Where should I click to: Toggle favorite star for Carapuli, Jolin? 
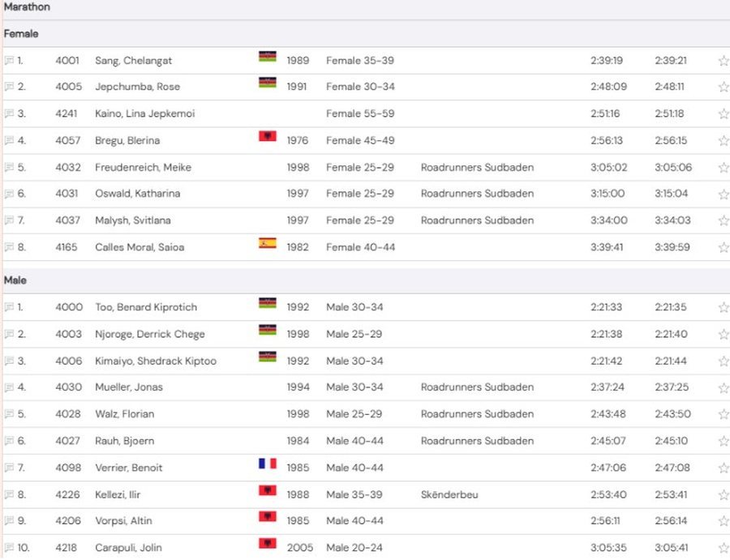pos(724,549)
